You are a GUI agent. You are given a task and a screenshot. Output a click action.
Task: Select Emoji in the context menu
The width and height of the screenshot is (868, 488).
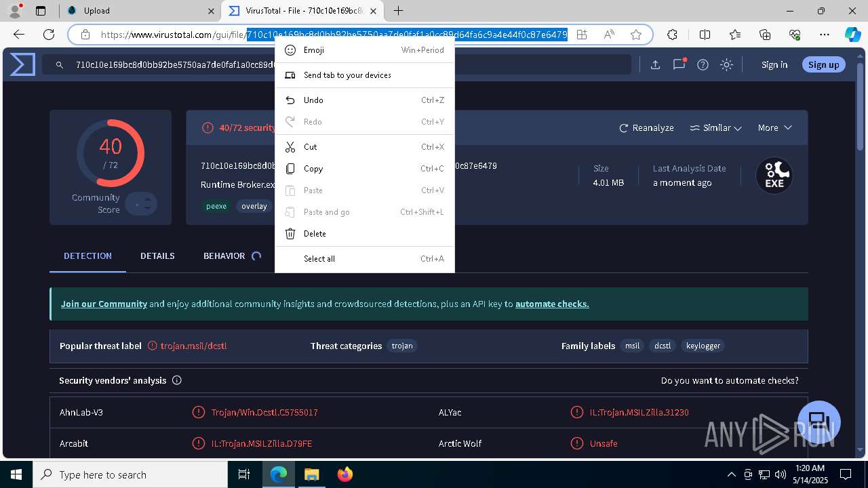click(365, 50)
